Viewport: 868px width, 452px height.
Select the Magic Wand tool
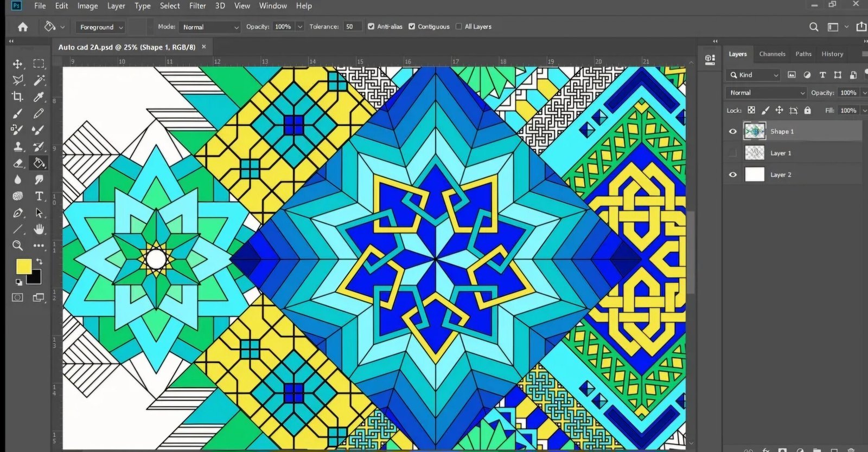39,80
